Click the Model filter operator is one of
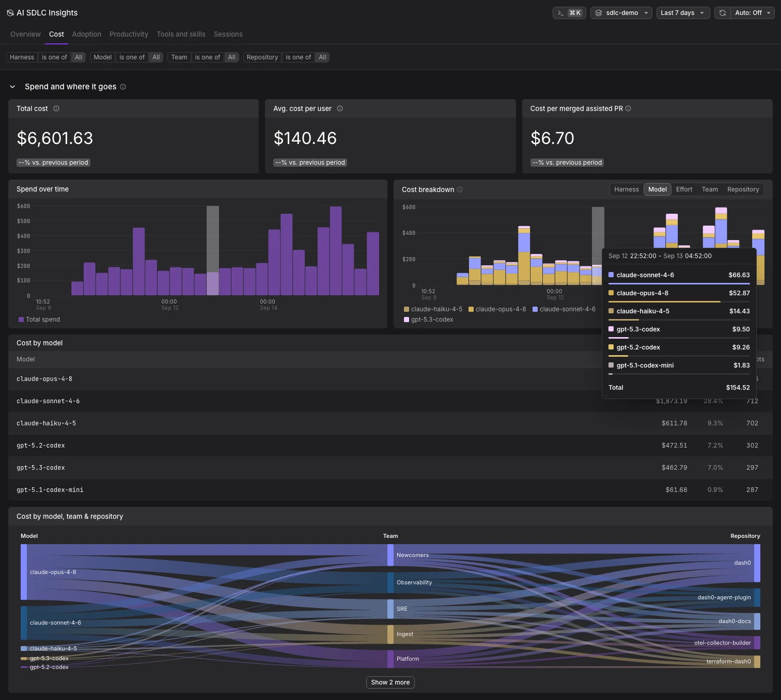This screenshot has height=700, width=781. click(x=132, y=57)
